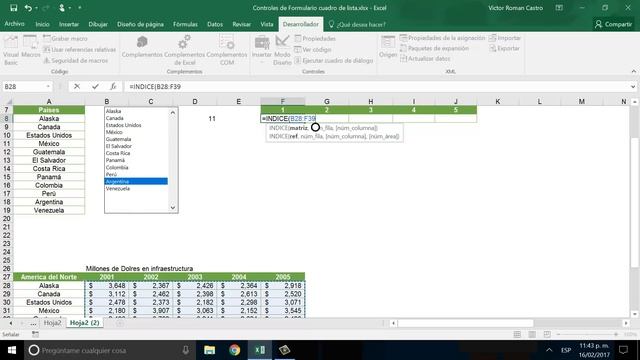The height and width of the screenshot is (360, 640).
Task: Click the ¿Qué desea hacer? search box
Action: tap(358, 24)
